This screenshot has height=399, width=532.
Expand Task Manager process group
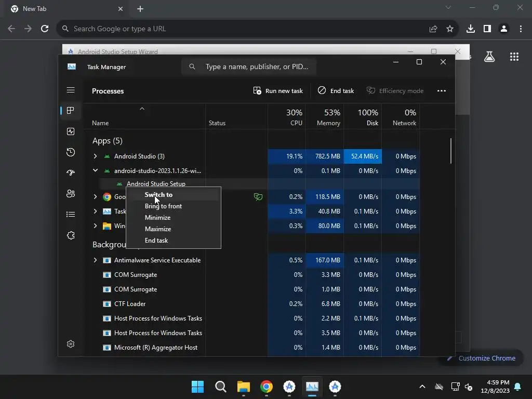(96, 211)
